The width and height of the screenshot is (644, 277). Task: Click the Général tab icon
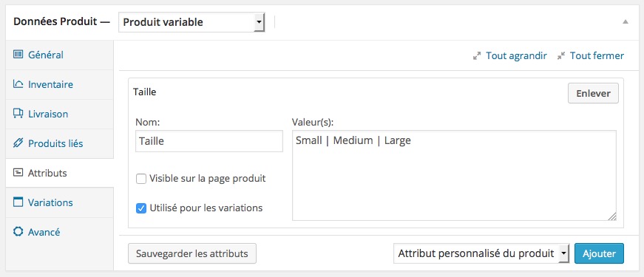[18, 55]
